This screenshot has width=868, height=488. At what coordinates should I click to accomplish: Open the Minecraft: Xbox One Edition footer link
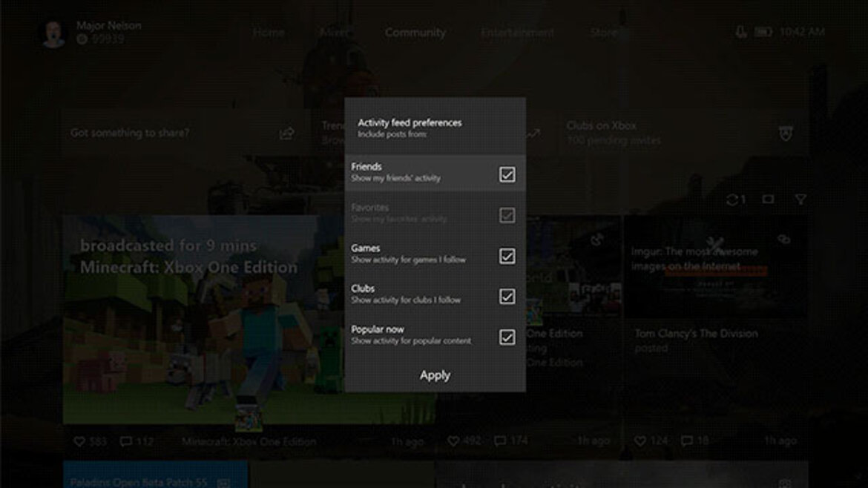click(x=249, y=441)
